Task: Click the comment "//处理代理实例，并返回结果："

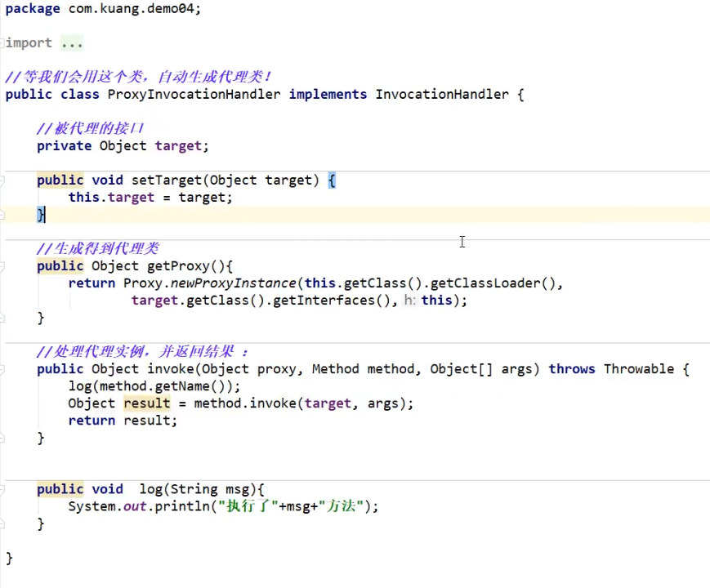Action: pyautogui.click(x=142, y=352)
